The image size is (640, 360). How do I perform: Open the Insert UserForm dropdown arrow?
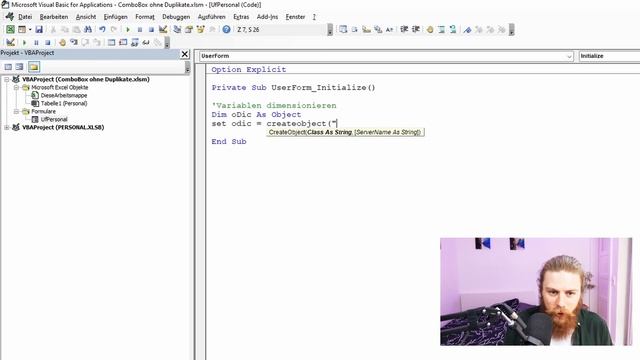(x=30, y=29)
